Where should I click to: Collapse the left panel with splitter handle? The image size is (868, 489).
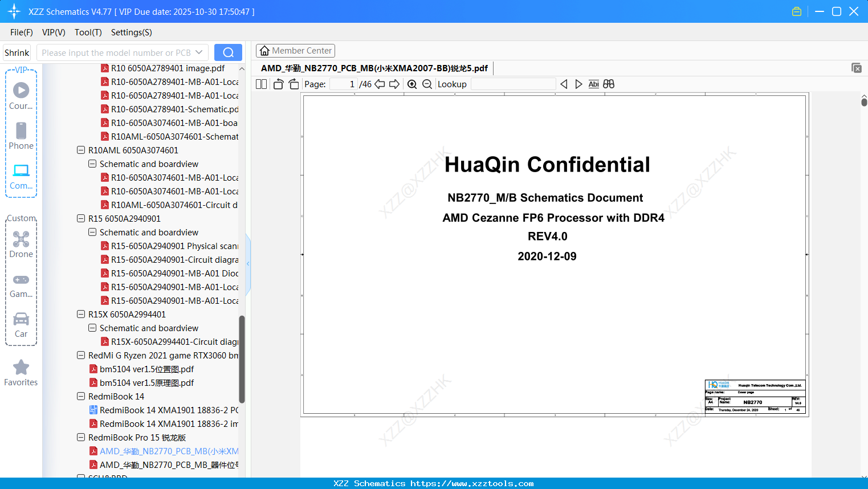[248, 264]
